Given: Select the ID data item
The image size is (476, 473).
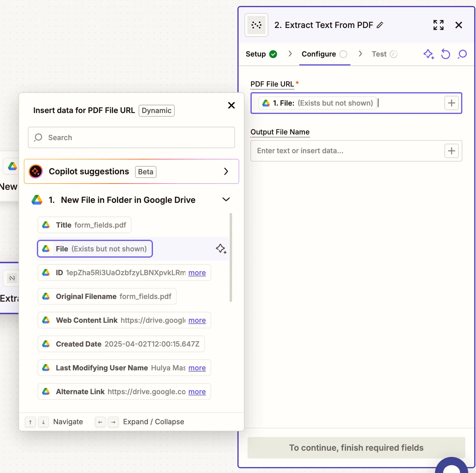Looking at the screenshot, I should coord(124,272).
